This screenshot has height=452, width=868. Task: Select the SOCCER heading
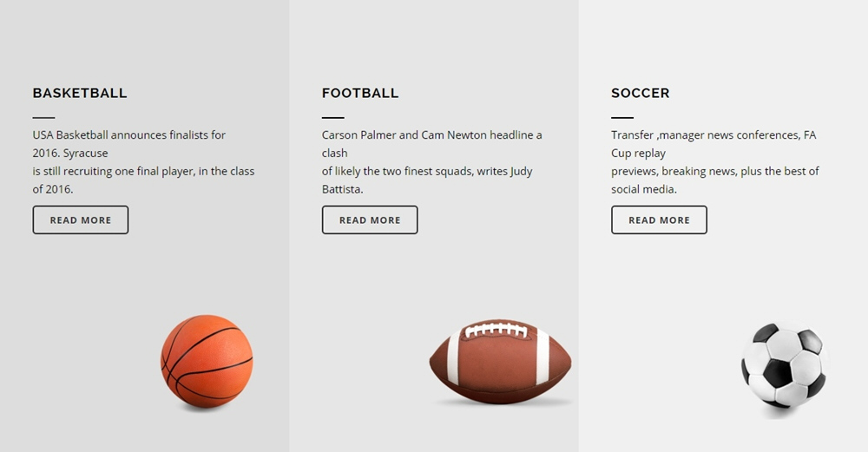(x=641, y=93)
